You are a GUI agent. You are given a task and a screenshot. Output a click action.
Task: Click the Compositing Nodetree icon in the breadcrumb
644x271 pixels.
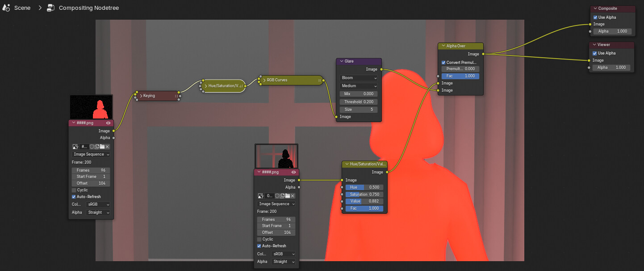click(50, 8)
